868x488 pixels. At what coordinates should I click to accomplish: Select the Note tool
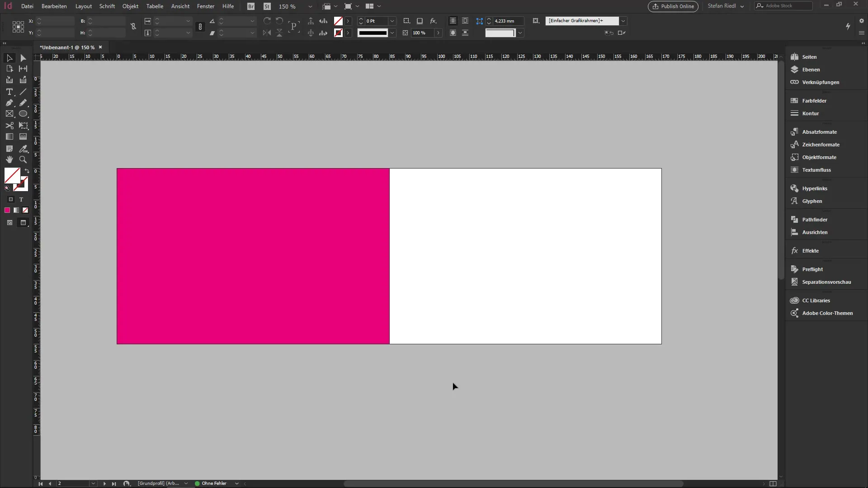[x=9, y=149]
